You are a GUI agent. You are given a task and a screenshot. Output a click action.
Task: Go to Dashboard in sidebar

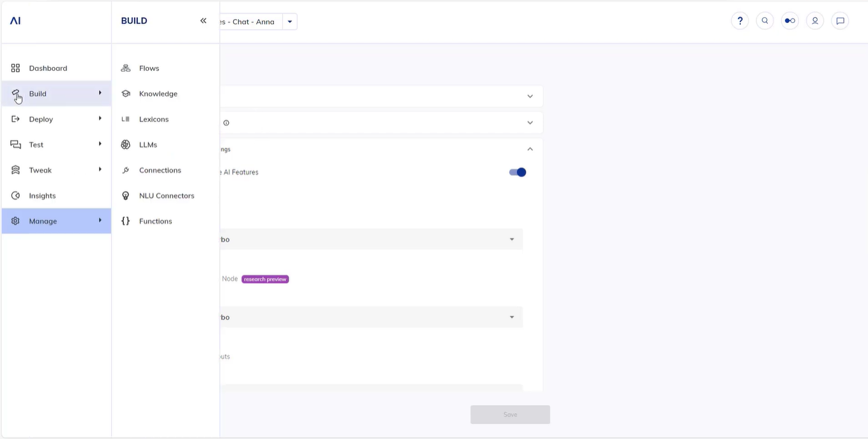[56, 68]
